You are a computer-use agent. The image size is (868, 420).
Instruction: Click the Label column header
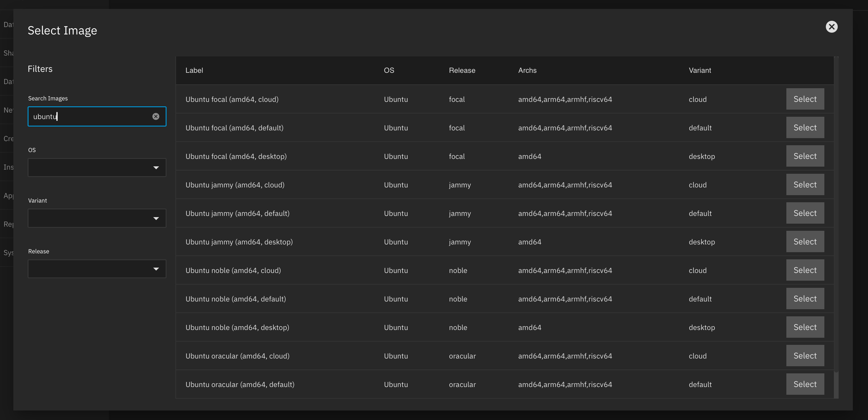pos(194,70)
